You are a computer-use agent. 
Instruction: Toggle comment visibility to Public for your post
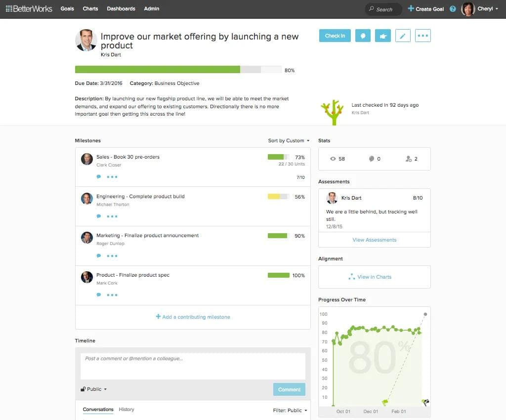point(93,389)
